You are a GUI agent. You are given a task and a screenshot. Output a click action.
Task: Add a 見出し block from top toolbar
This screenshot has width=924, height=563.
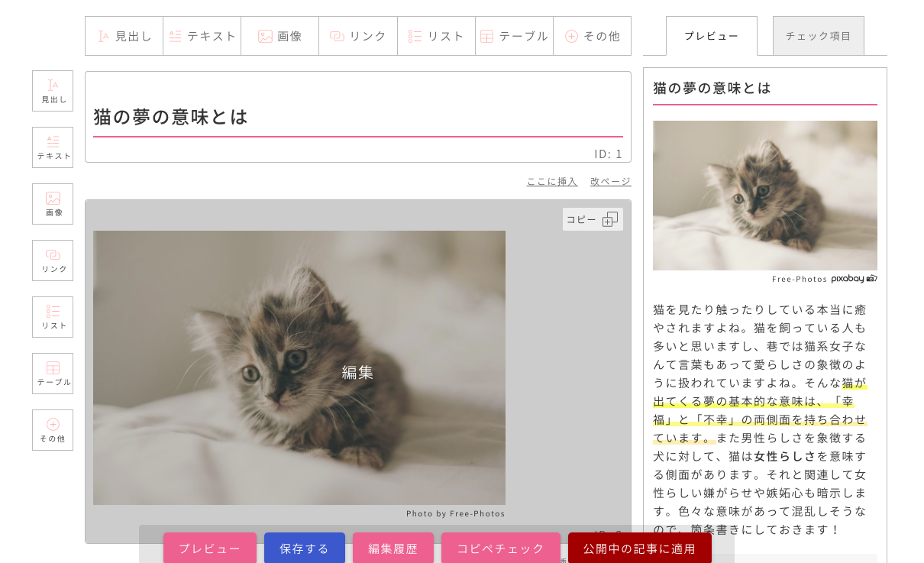(x=124, y=36)
